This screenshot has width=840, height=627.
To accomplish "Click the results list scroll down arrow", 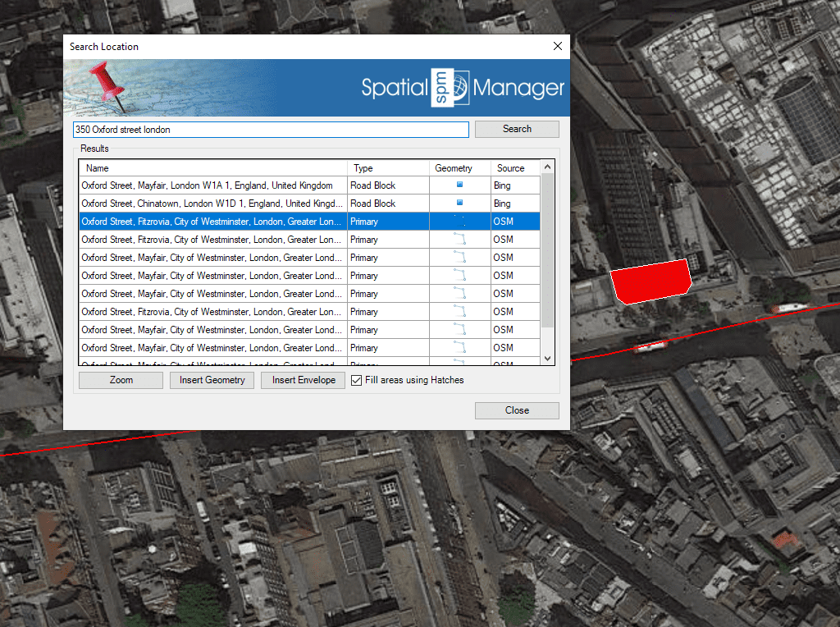I will tap(548, 359).
